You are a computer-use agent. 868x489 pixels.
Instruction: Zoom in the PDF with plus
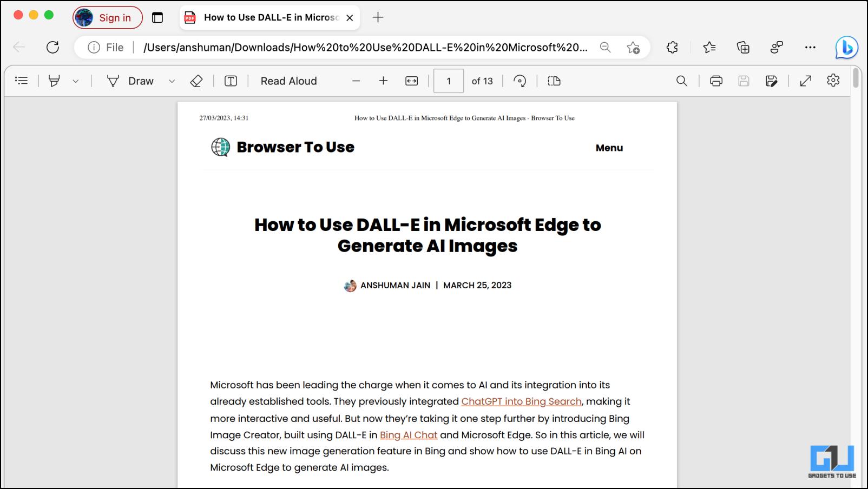pos(383,81)
